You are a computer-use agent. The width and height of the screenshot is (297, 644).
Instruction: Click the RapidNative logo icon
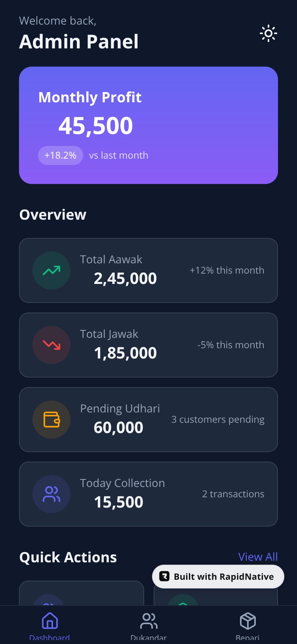[164, 576]
